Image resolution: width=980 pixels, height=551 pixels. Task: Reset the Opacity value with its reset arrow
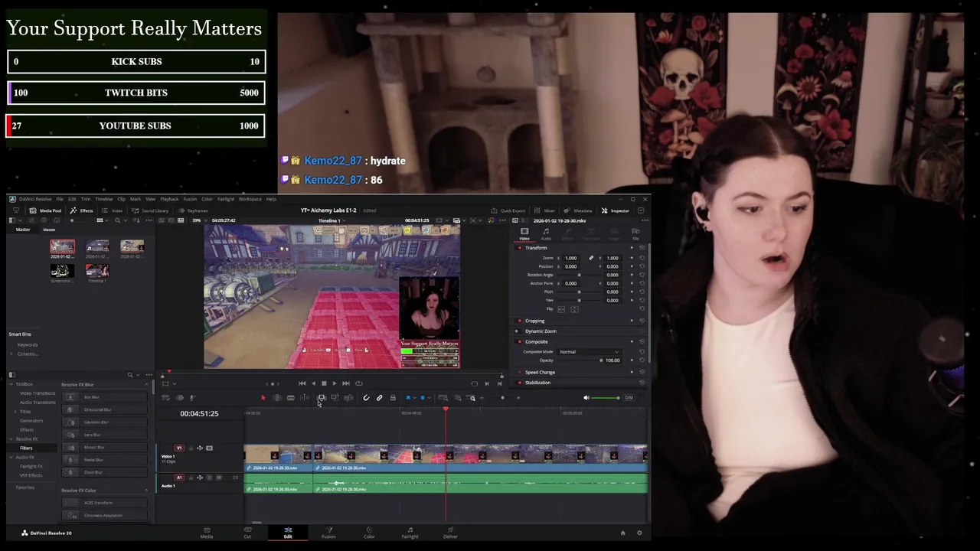[642, 360]
